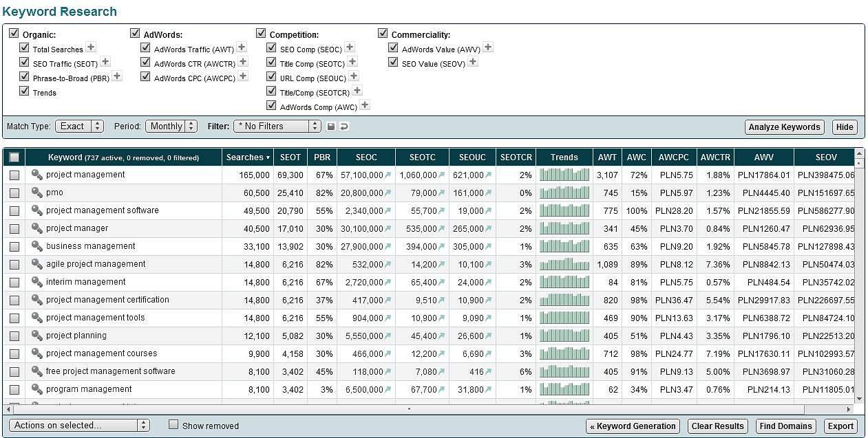
Task: Open SEOUC link arrow for 19,000
Action: click(x=489, y=211)
